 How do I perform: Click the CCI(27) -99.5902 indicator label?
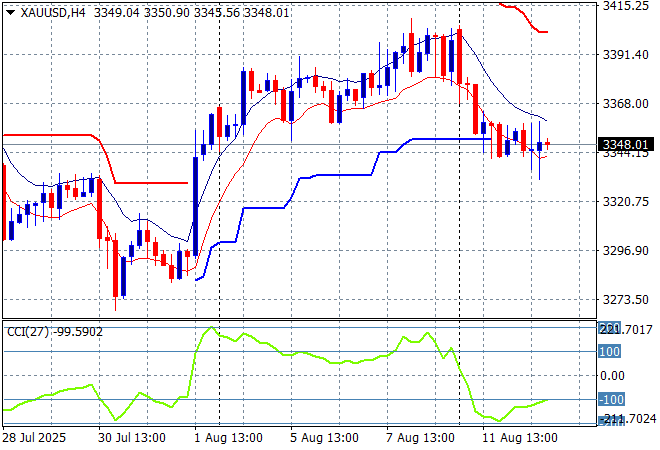[x=55, y=332]
